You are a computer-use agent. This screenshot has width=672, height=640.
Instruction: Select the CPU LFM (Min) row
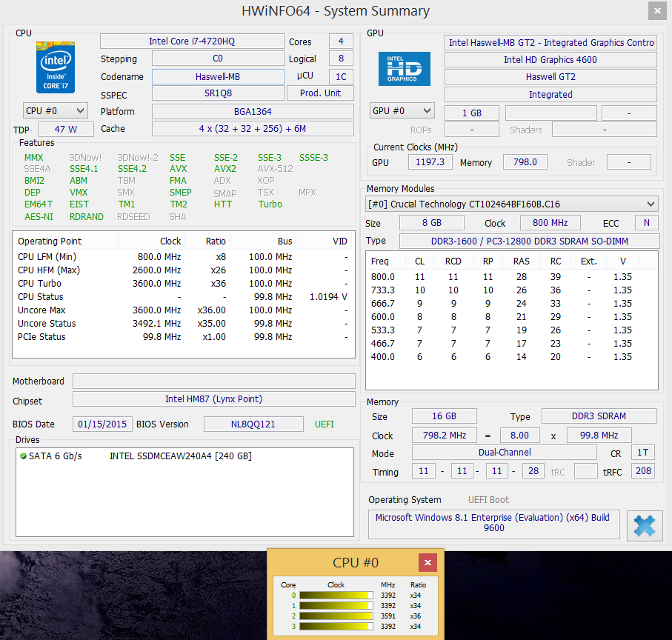click(182, 256)
